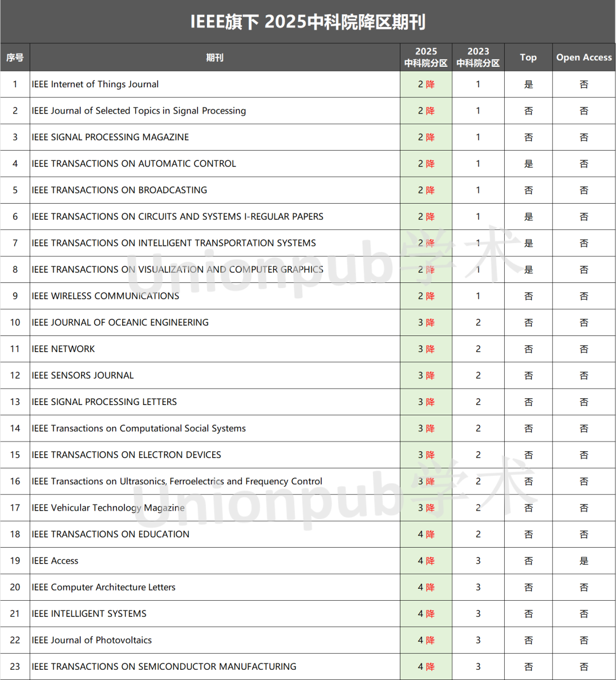Click 'IEEE Transactions on Computational Social Systems'
The width and height of the screenshot is (616, 680).
click(x=139, y=428)
